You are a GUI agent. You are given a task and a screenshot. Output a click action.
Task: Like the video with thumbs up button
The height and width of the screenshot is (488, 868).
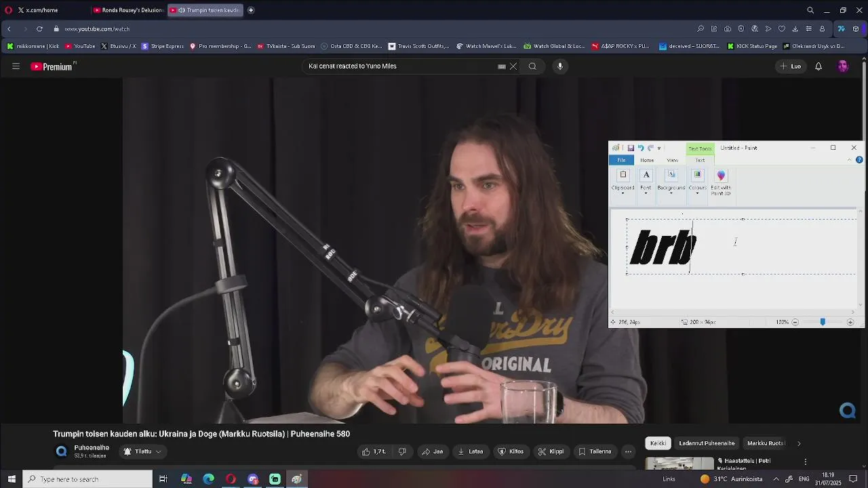click(x=374, y=451)
